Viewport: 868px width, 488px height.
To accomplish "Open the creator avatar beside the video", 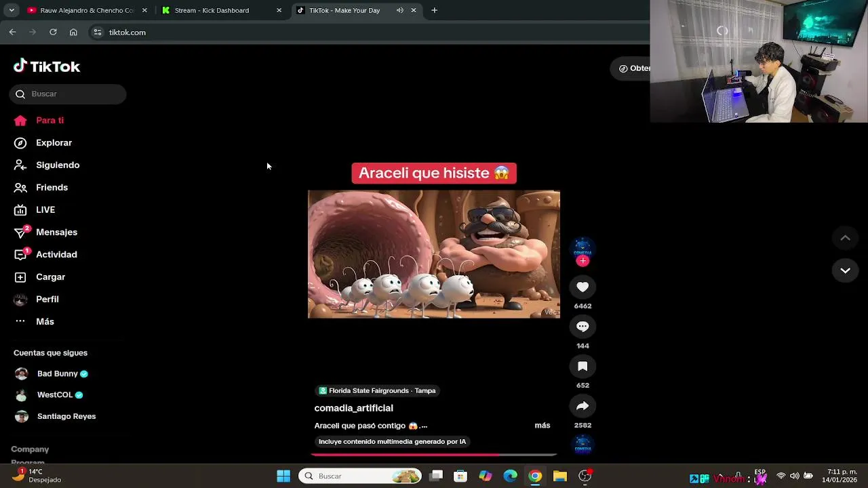I will [583, 248].
